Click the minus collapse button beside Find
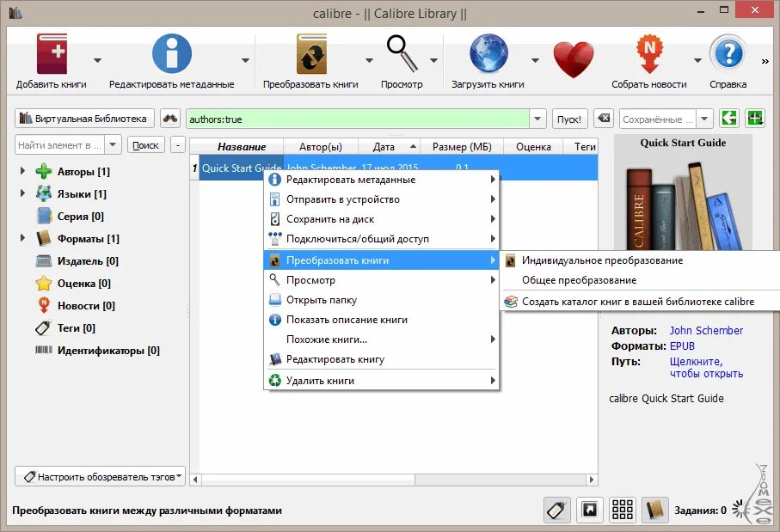The width and height of the screenshot is (780, 532). 178,144
